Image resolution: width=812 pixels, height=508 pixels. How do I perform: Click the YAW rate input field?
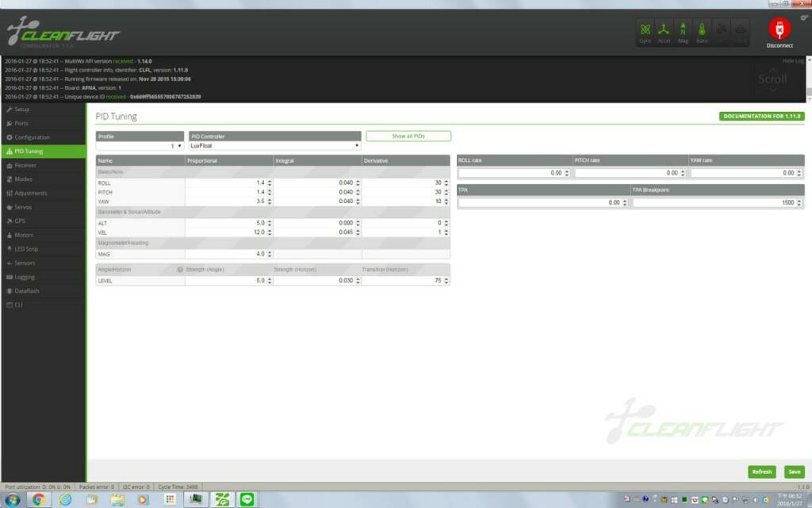(746, 173)
